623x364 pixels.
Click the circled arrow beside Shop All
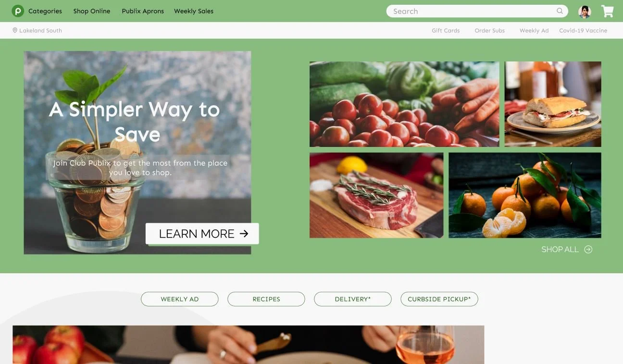[588, 249]
